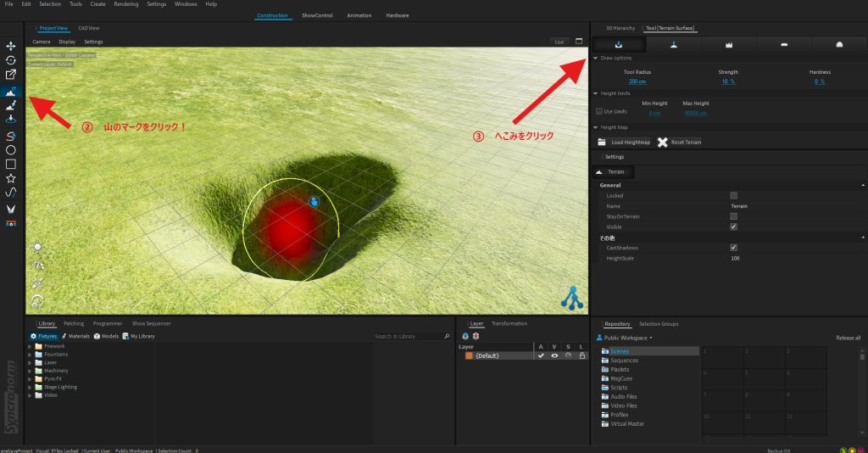This screenshot has height=453, width=868.
Task: Choose the raise terrain brush mode
Action: click(673, 44)
